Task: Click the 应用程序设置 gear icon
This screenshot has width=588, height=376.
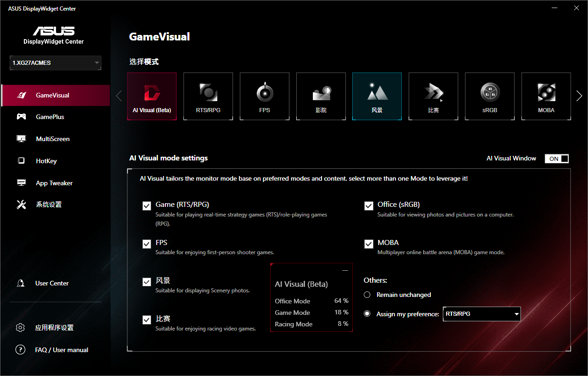Action: click(x=20, y=328)
